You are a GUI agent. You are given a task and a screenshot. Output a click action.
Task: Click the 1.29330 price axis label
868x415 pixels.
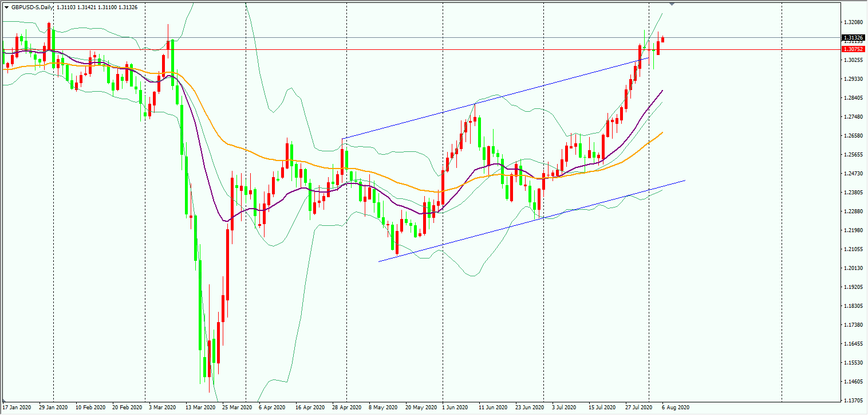click(853, 79)
